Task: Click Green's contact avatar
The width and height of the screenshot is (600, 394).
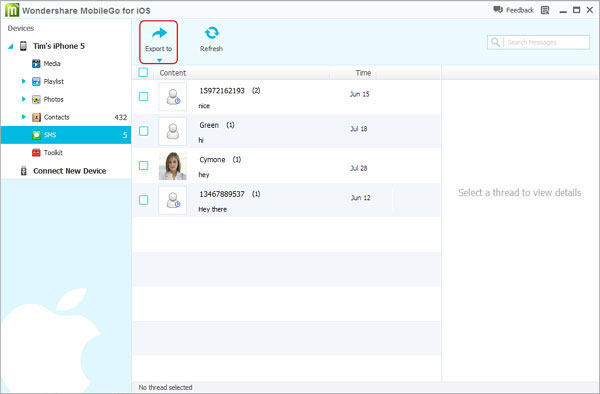Action: click(173, 131)
